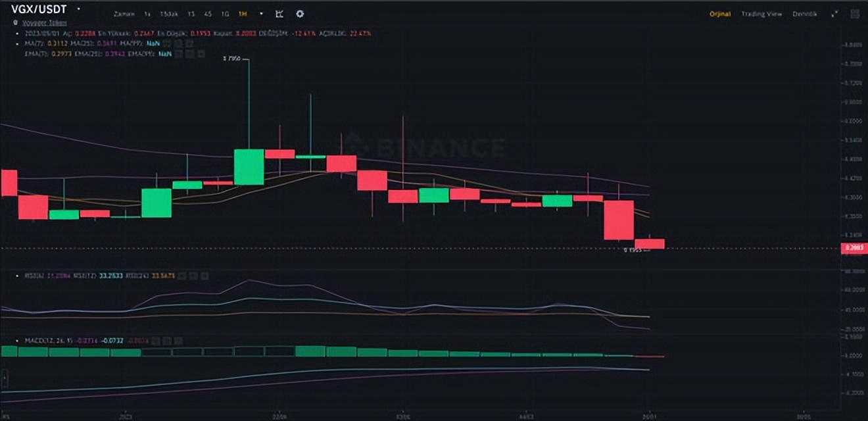This screenshot has width=868, height=421.
Task: Remove the EMA indicator icon
Action: click(x=201, y=53)
